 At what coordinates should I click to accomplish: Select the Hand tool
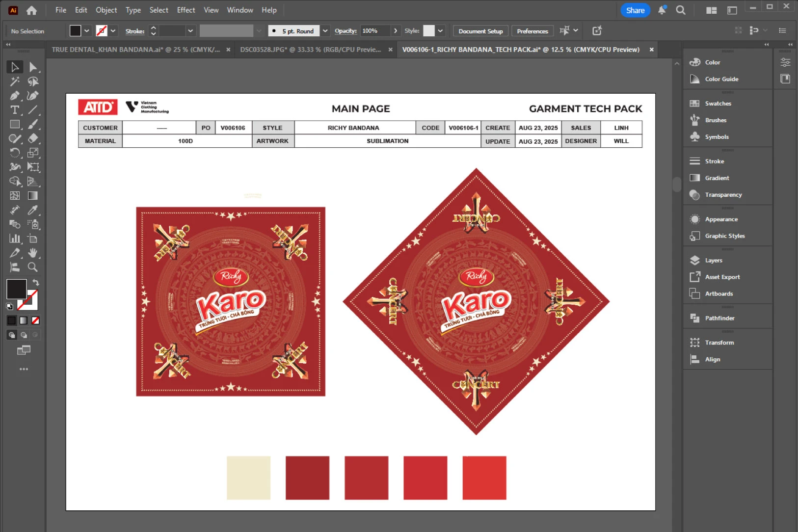click(33, 253)
